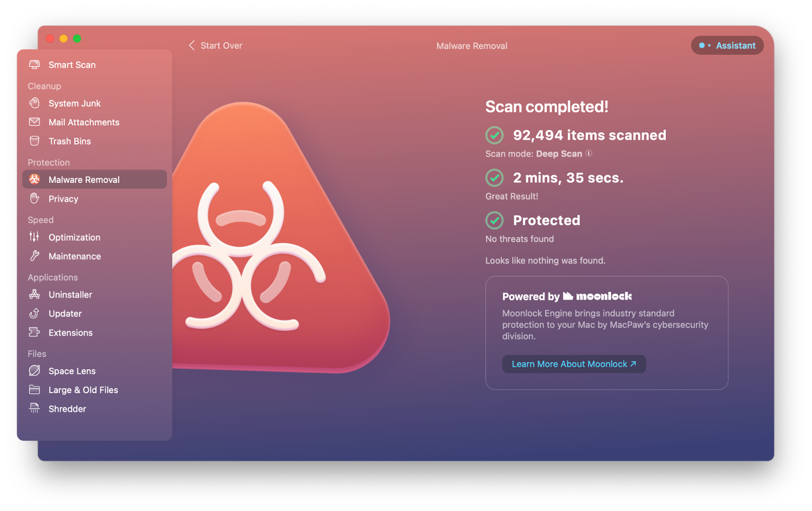This screenshot has height=511, width=812.
Task: Click the Privacy hand icon
Action: click(35, 199)
